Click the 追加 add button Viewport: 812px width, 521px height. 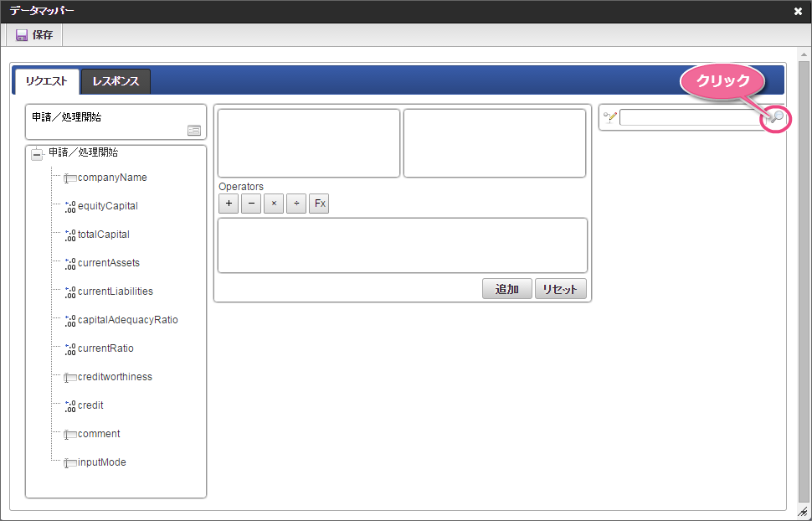coord(507,289)
